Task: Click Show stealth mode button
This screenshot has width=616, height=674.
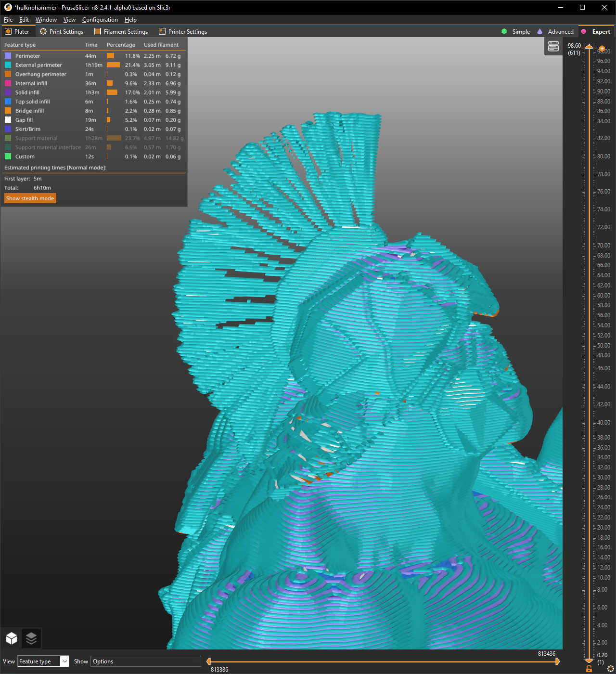Action: point(30,198)
